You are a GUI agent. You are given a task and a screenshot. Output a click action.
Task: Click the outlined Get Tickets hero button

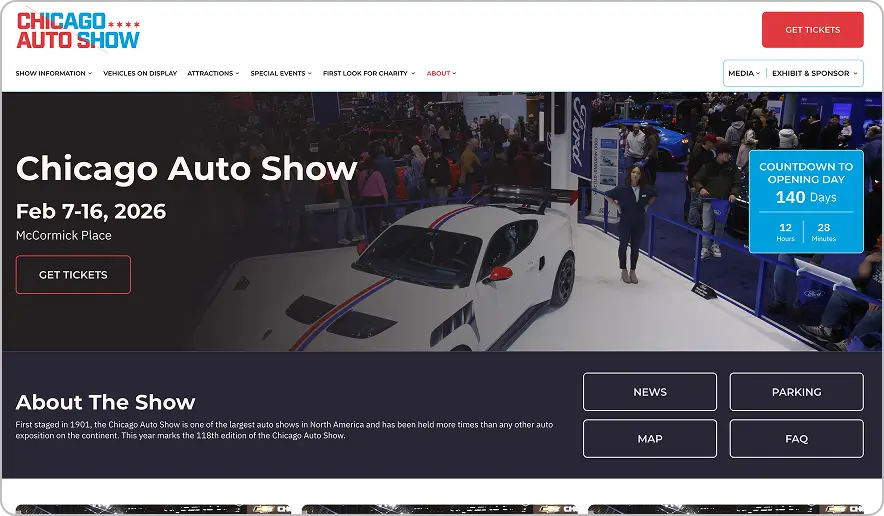(x=73, y=275)
